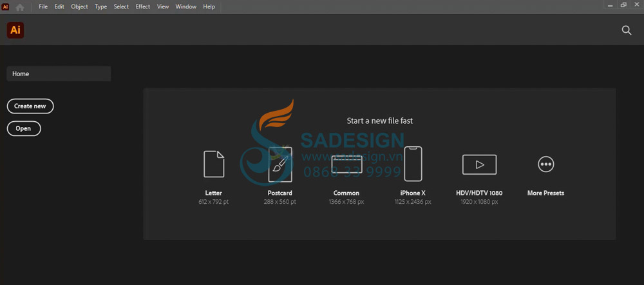The image size is (644, 285).
Task: Select the Common 1366 x 768 preset icon
Action: click(346, 164)
